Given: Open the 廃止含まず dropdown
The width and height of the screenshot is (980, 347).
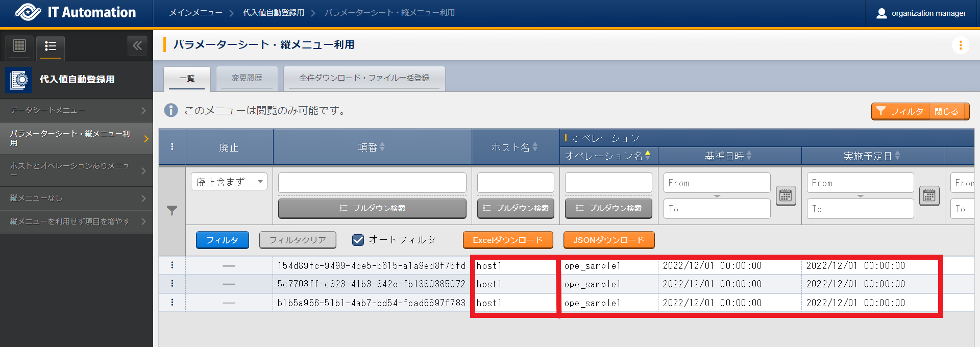Looking at the screenshot, I should click(x=229, y=182).
